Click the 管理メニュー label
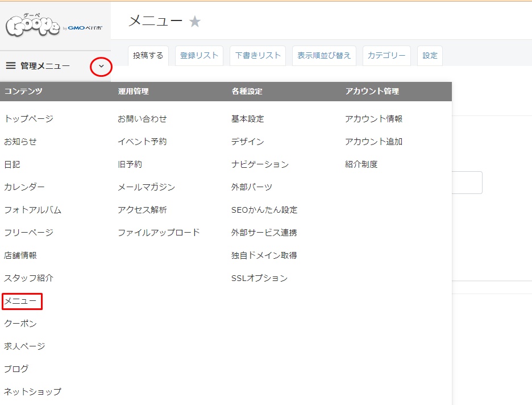This screenshot has width=532, height=405. pyautogui.click(x=45, y=66)
